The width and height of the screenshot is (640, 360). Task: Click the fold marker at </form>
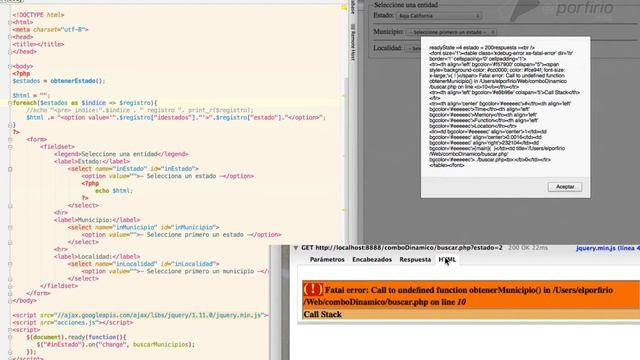[10, 293]
